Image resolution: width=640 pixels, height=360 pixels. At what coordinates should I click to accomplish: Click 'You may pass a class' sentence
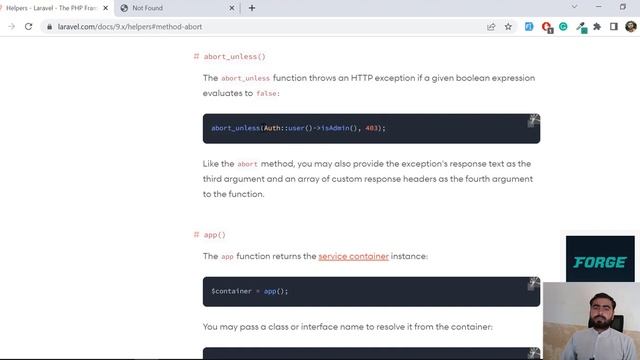pos(348,327)
